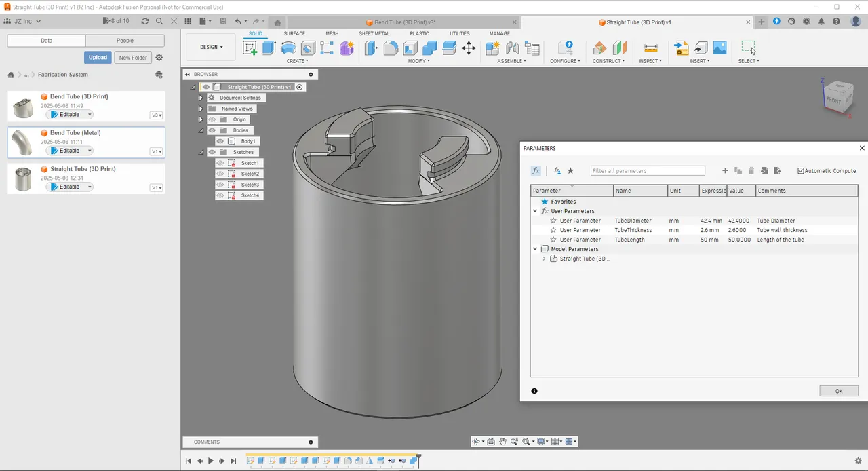Expand the Modify menu dropdown

pyautogui.click(x=418, y=61)
